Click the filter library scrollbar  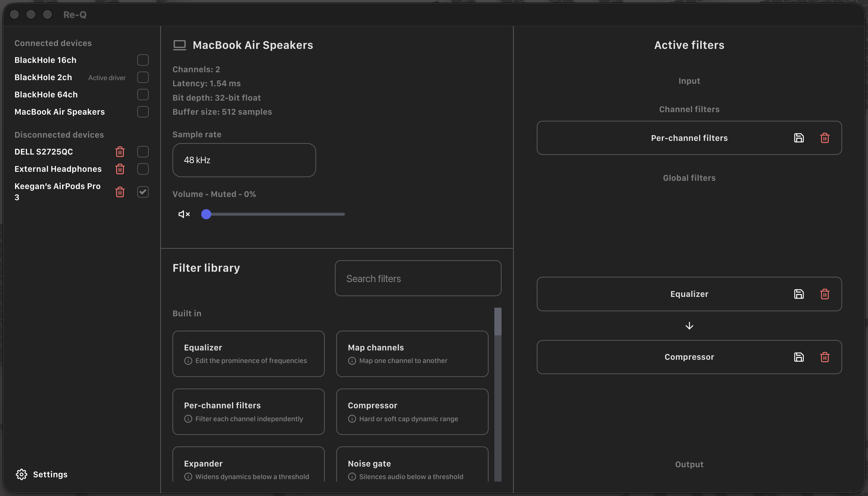[498, 322]
